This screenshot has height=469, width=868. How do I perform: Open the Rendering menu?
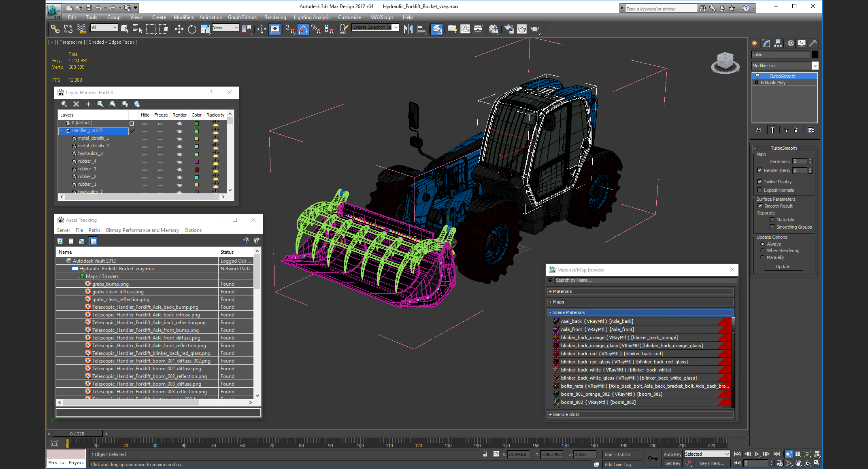pos(275,17)
